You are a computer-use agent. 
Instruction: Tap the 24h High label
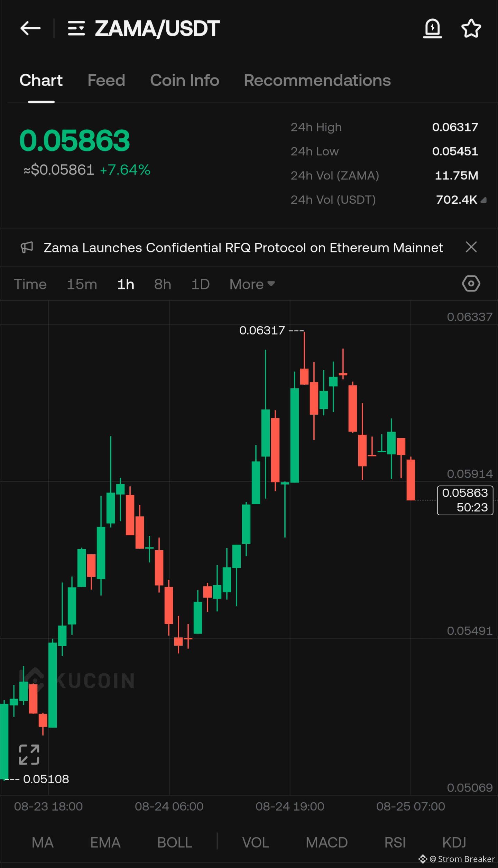[316, 128]
